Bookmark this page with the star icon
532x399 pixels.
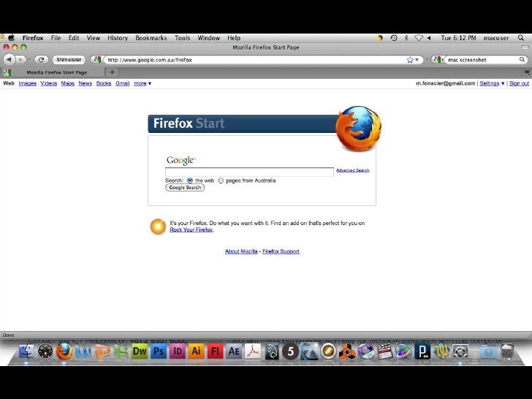pos(410,60)
